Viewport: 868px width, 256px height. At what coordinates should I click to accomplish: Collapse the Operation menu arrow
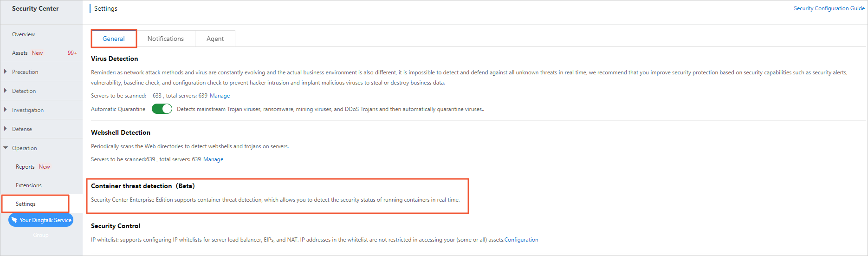point(6,148)
